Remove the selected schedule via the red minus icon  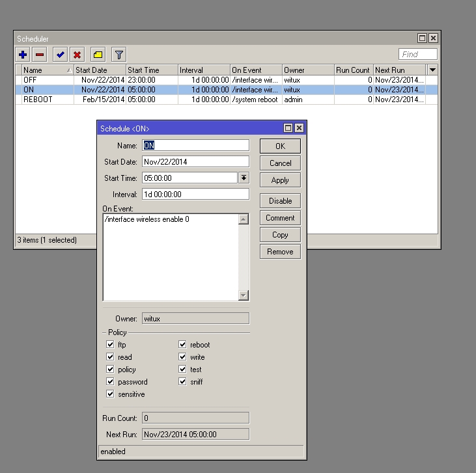pos(40,55)
